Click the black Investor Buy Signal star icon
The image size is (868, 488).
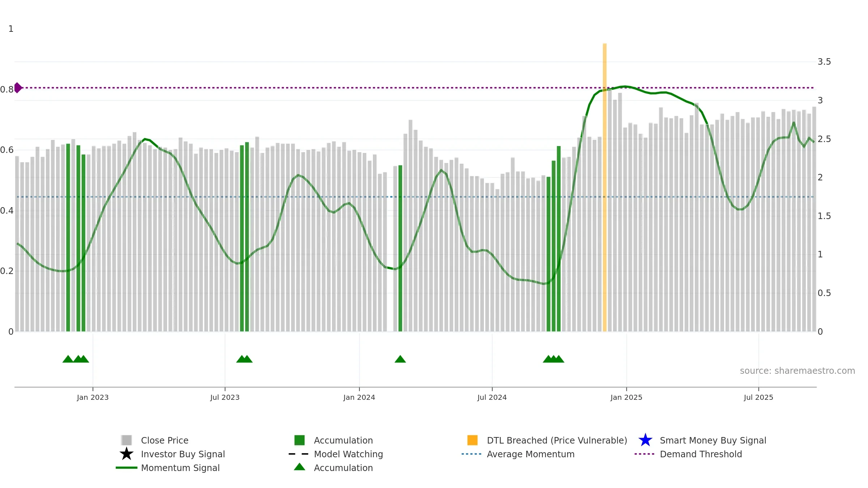coord(127,454)
